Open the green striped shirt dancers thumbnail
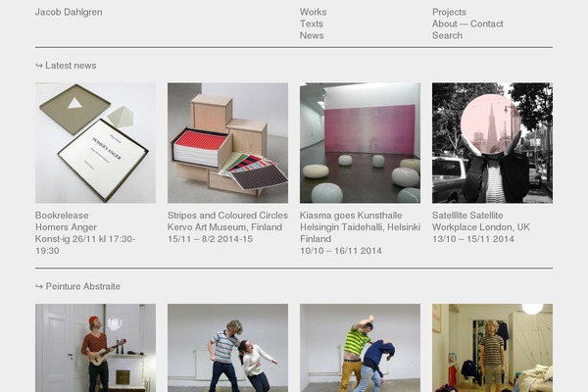 [360, 348]
